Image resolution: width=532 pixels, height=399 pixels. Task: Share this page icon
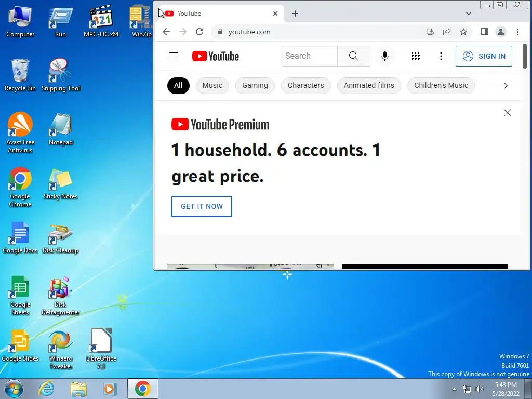(x=447, y=32)
